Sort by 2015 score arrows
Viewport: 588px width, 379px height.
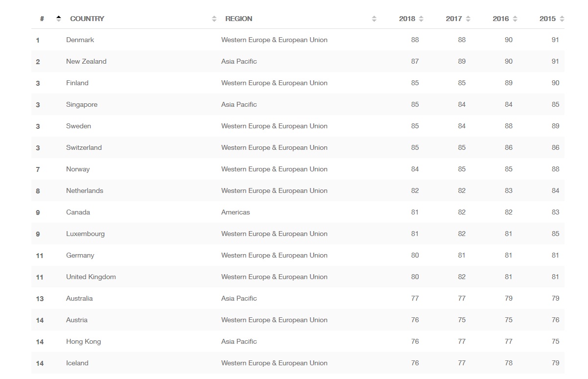click(562, 19)
